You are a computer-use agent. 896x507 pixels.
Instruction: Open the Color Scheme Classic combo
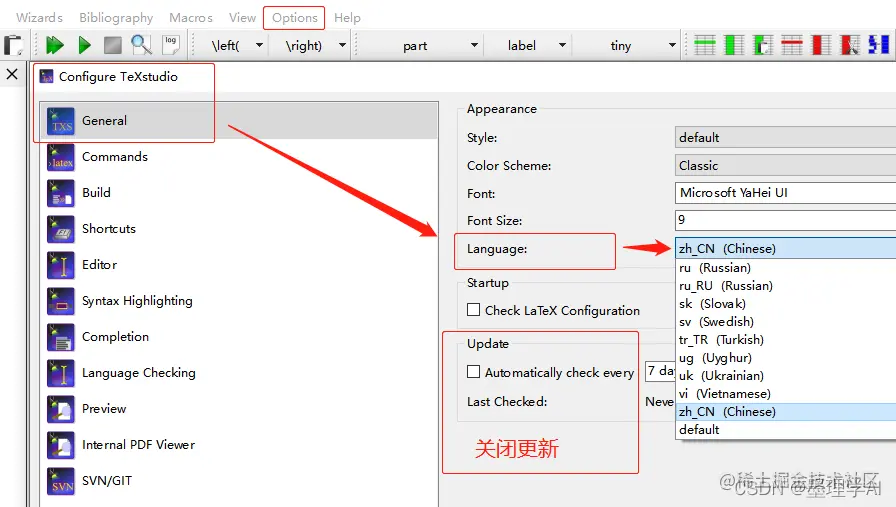pos(785,166)
